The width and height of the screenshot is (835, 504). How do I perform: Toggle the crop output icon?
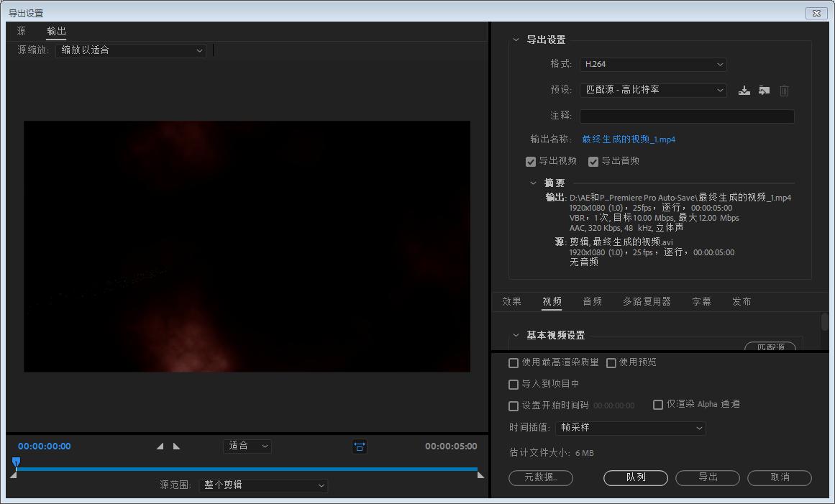(x=360, y=446)
